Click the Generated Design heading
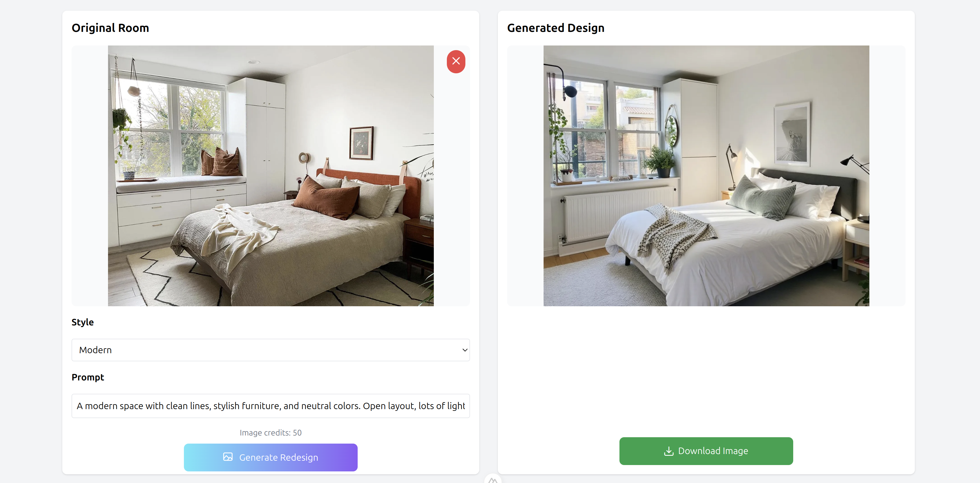Screen dimensions: 980x483 coord(555,28)
